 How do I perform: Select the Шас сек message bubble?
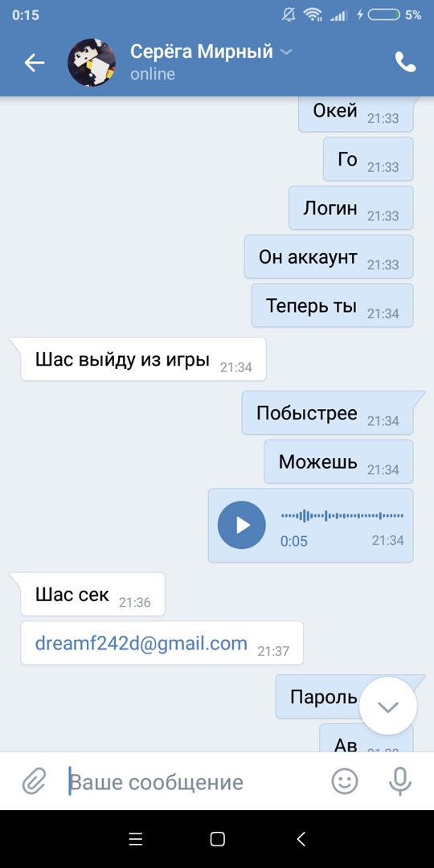coord(92,595)
